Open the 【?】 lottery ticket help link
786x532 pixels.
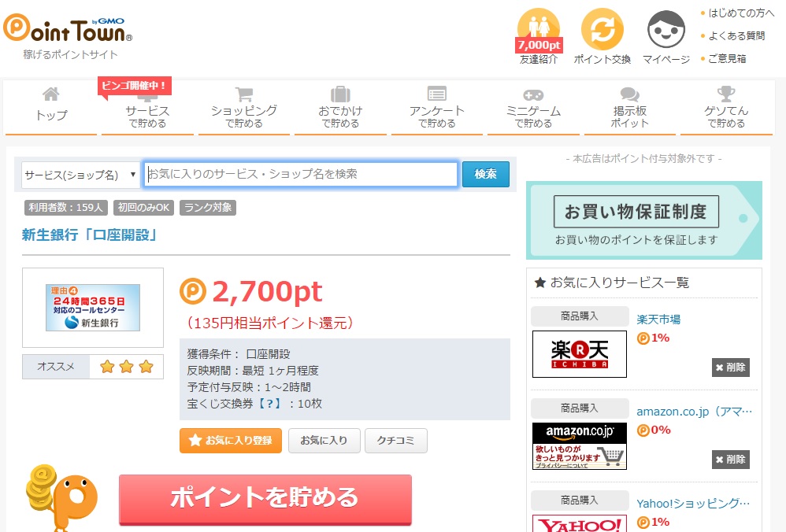[x=269, y=404]
